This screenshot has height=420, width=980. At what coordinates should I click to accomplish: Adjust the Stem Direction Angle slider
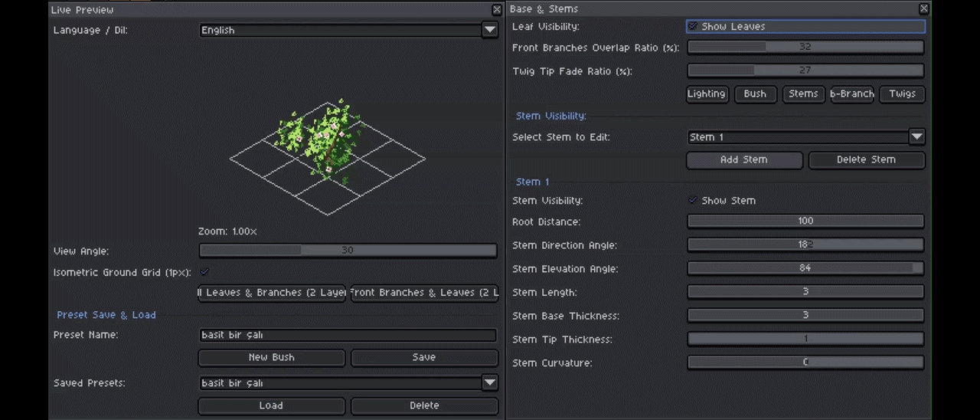[805, 244]
